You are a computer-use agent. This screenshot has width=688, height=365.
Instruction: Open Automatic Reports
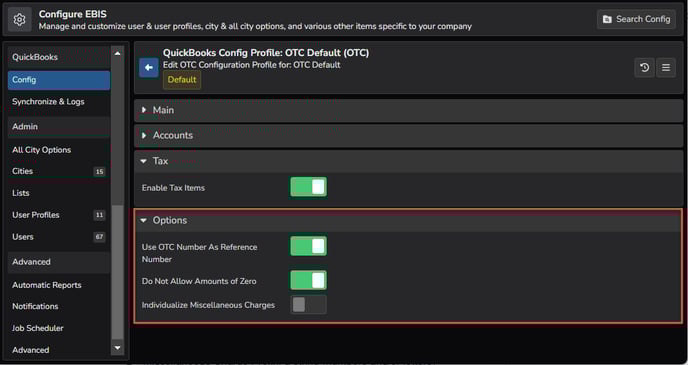59,285
